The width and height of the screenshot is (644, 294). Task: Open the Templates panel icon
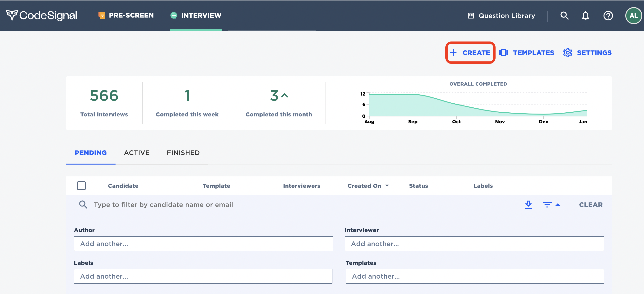coord(504,53)
